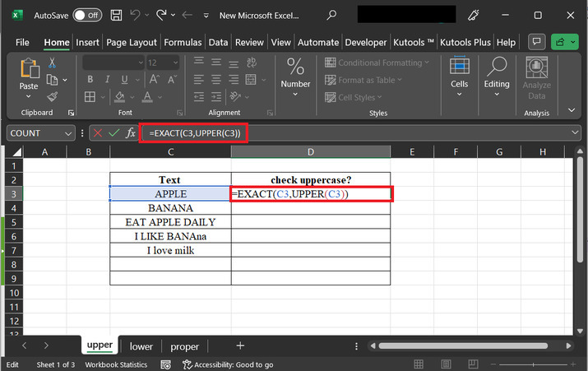Image resolution: width=588 pixels, height=371 pixels.
Task: Cancel the formula with the X icon
Action: coord(98,132)
